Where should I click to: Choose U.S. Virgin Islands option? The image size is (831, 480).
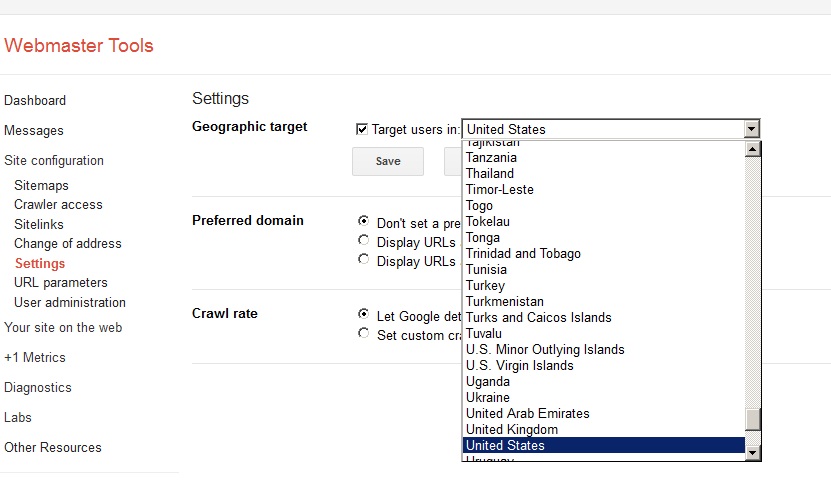coord(604,366)
